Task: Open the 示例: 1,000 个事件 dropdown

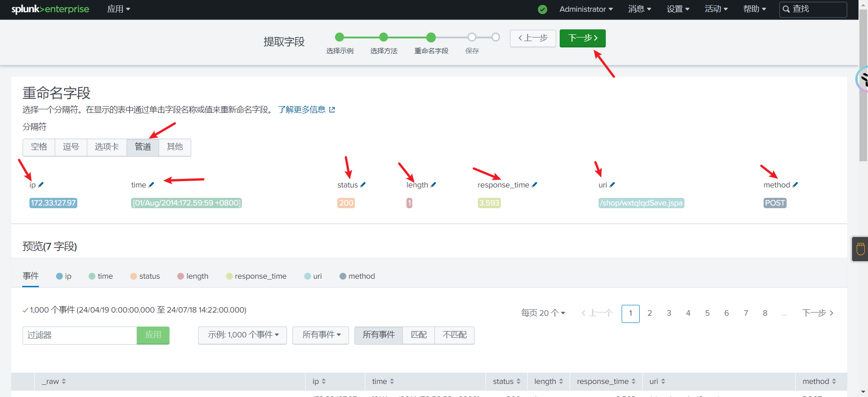Action: [x=242, y=335]
